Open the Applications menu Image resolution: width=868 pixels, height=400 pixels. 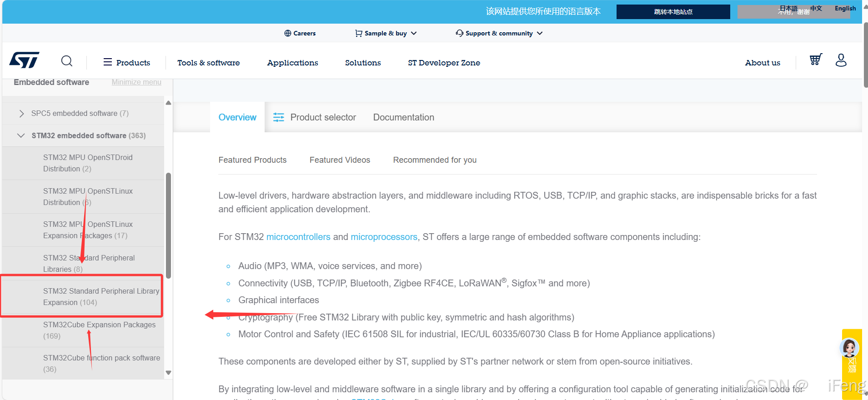[293, 63]
